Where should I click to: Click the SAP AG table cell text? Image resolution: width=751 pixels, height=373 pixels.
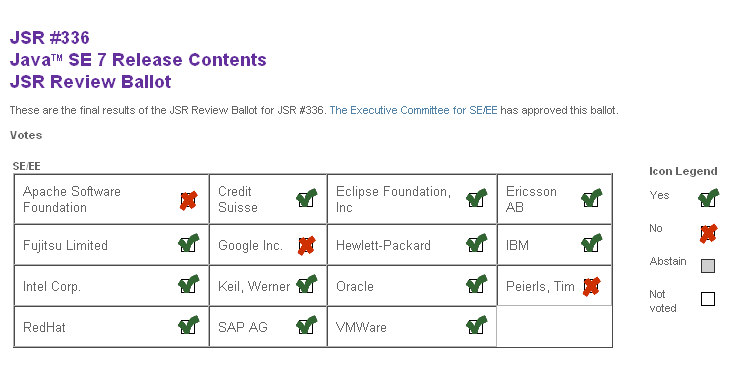243,328
